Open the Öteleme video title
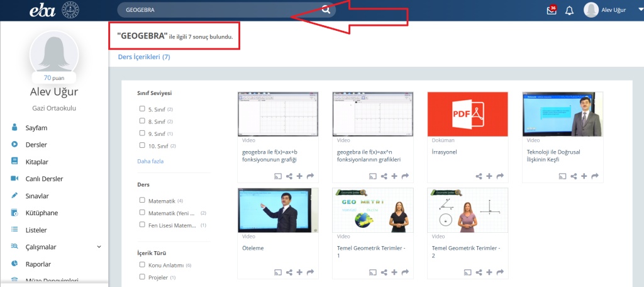Screen dimensions: 644x287 [x=253, y=249]
